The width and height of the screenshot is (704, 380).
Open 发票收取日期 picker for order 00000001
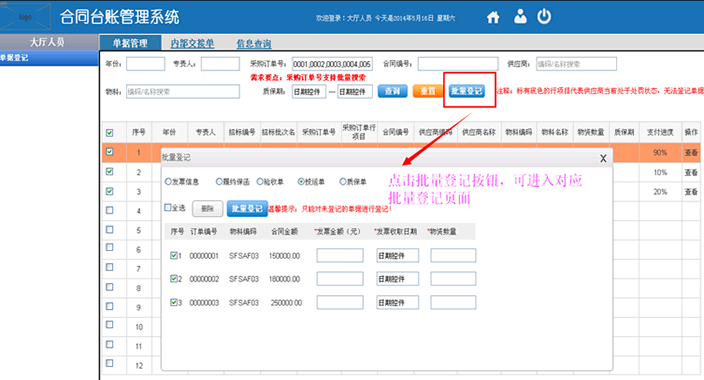pos(397,256)
